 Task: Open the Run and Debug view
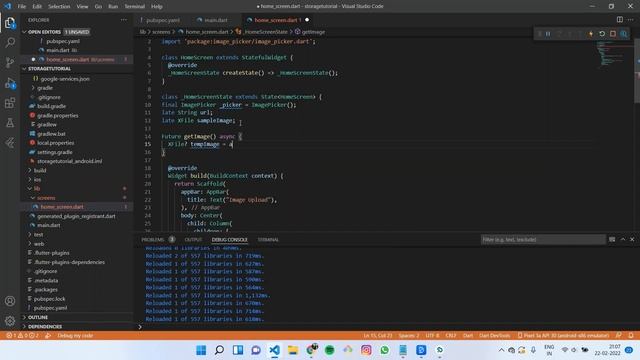click(x=10, y=83)
